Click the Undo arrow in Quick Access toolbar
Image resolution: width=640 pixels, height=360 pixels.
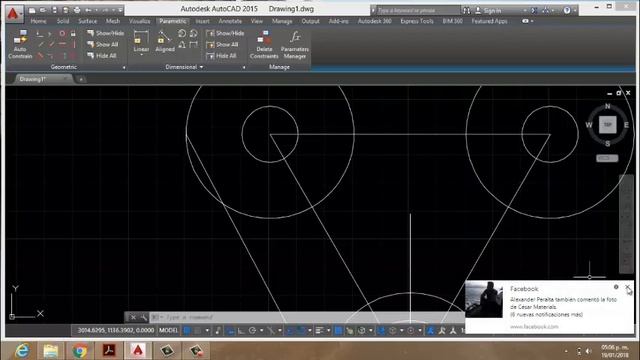(88, 10)
